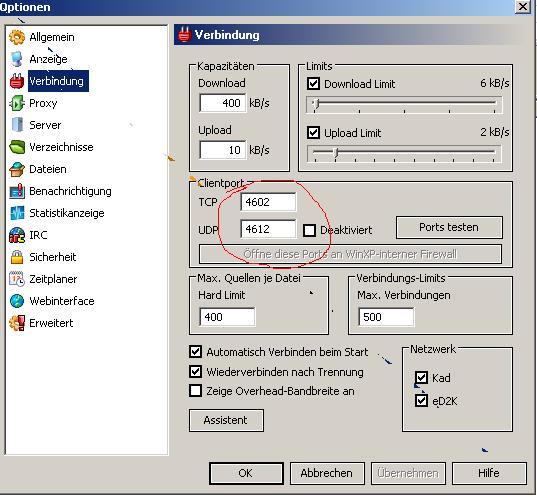This screenshot has width=537, height=498.
Task: Open the Allgemein gear icon
Action: pyautogui.click(x=17, y=37)
